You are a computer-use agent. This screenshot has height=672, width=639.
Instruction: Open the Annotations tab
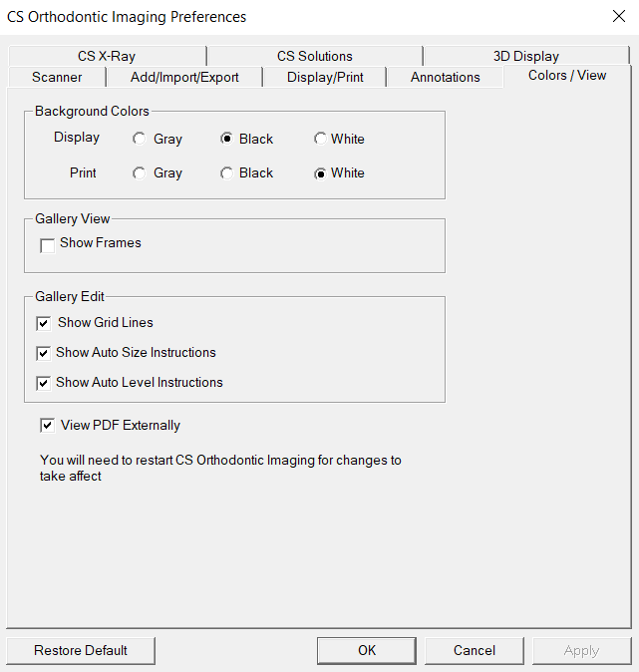(x=445, y=77)
